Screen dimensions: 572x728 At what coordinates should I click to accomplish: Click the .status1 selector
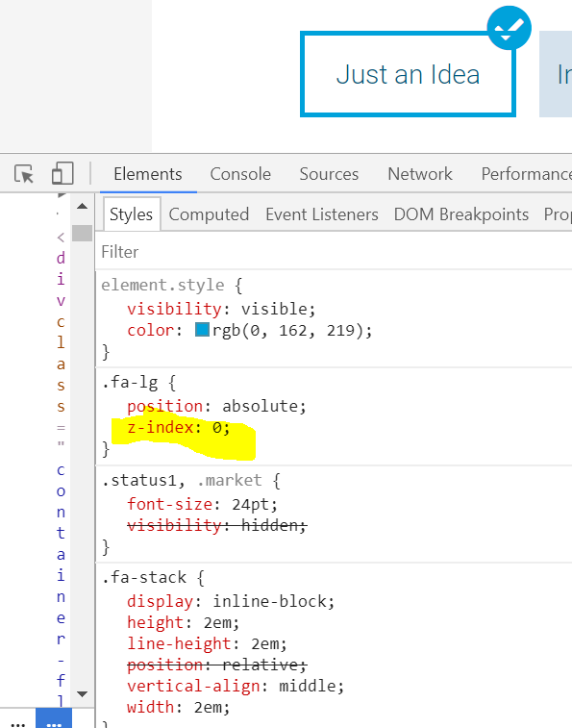[x=138, y=480]
